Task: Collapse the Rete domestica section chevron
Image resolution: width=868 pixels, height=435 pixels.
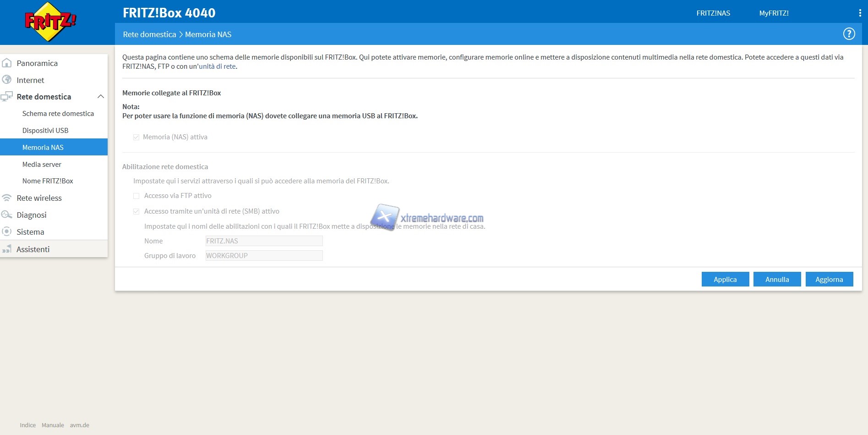Action: point(101,97)
